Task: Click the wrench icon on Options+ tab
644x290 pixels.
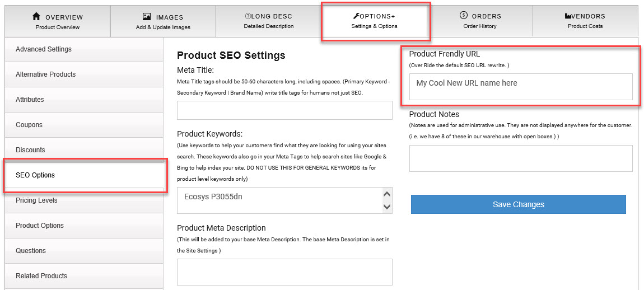Action: pos(356,16)
